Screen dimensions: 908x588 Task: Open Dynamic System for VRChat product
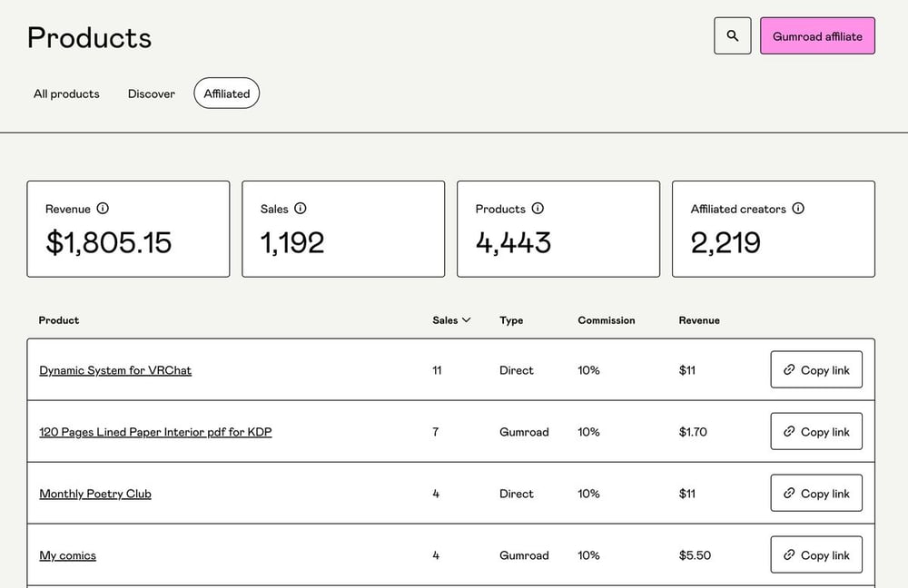[x=115, y=370]
